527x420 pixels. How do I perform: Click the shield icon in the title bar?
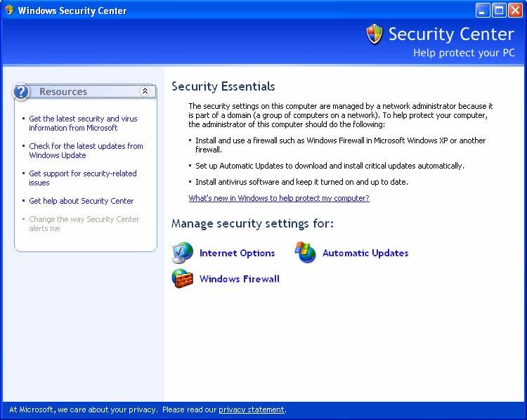click(9, 10)
